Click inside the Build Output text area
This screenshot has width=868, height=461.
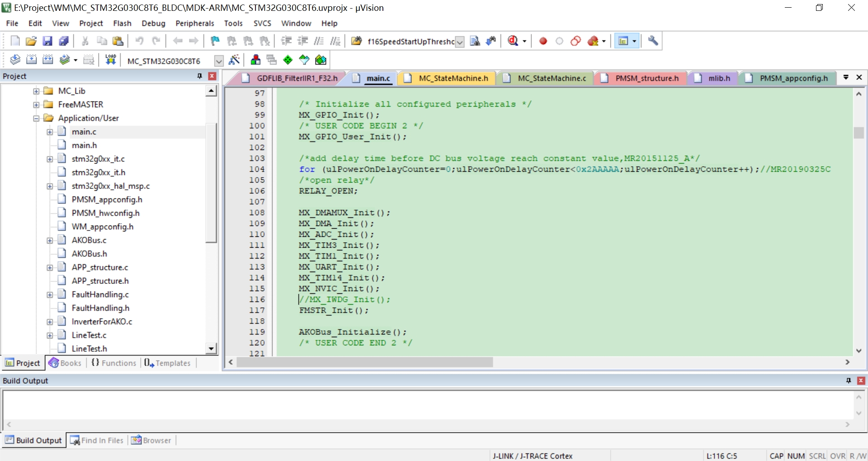point(429,405)
